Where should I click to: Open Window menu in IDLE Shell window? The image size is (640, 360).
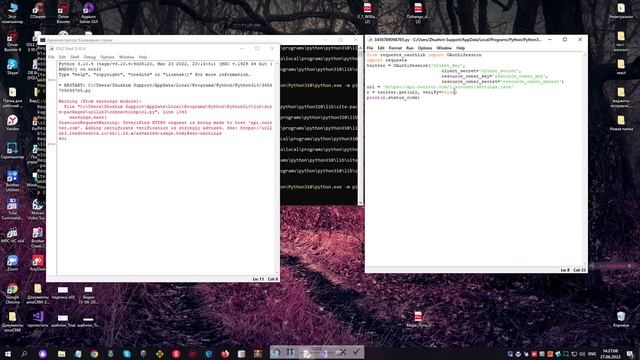click(x=127, y=57)
